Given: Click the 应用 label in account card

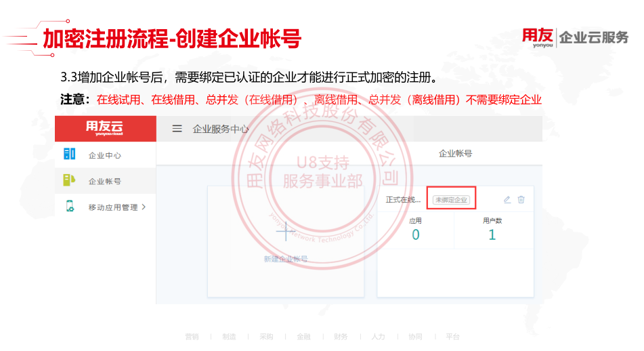Looking at the screenshot, I should 415,221.
